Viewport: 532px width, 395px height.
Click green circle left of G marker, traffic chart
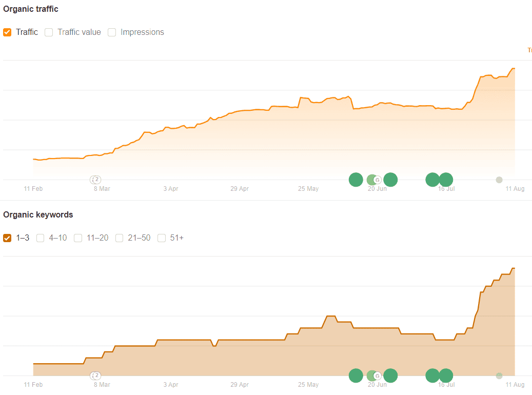pyautogui.click(x=356, y=180)
